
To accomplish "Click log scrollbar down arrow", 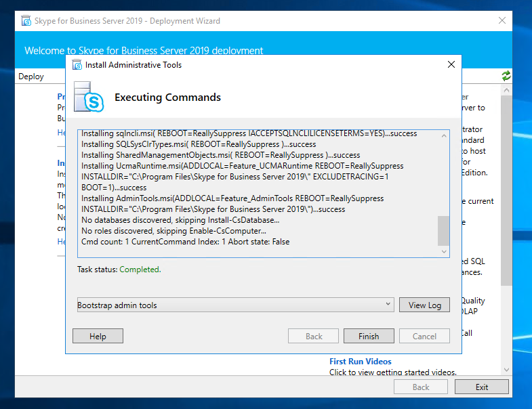I will click(444, 251).
